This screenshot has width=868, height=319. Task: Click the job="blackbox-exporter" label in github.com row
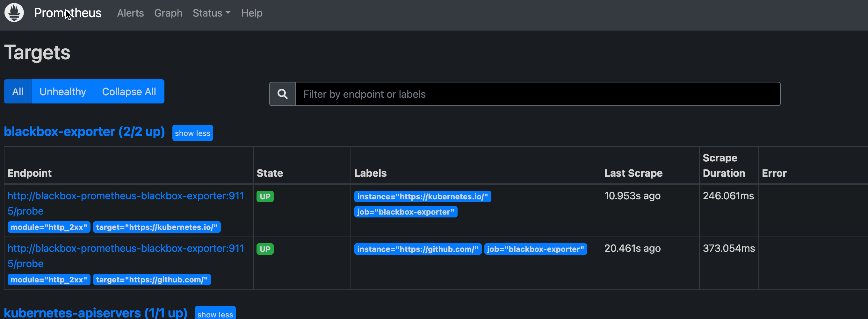[x=535, y=249]
